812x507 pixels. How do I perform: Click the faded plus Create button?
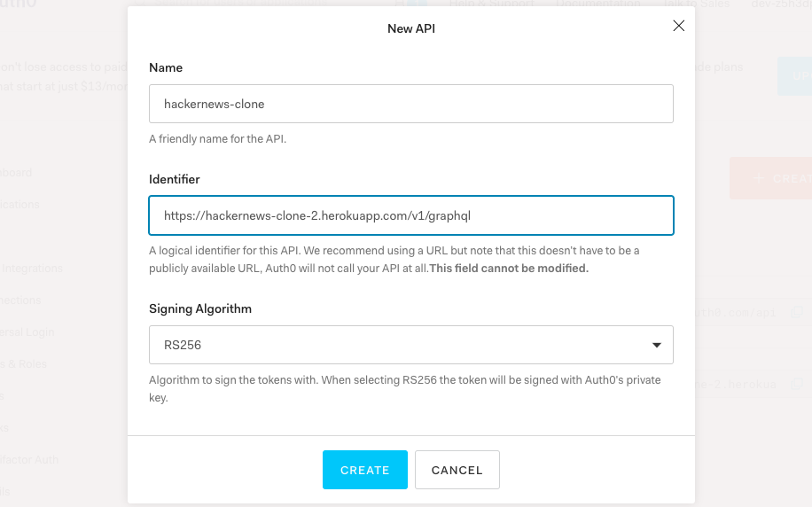(x=771, y=178)
